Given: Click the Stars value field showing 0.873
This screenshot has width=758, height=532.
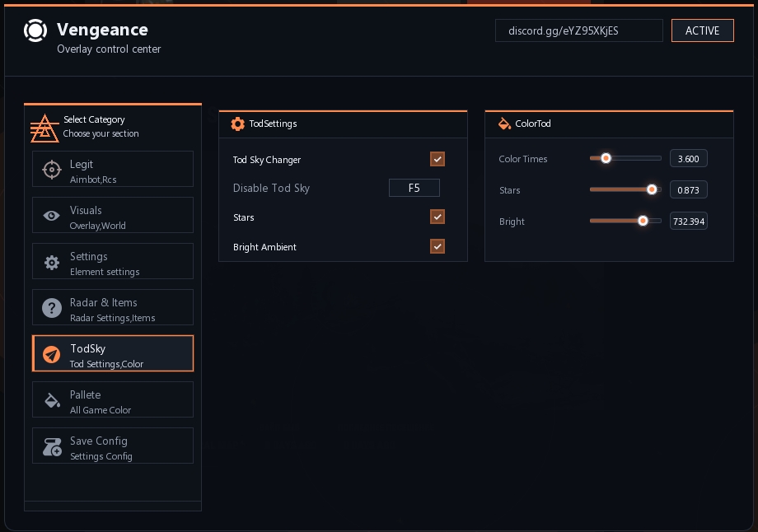Looking at the screenshot, I should coord(688,190).
